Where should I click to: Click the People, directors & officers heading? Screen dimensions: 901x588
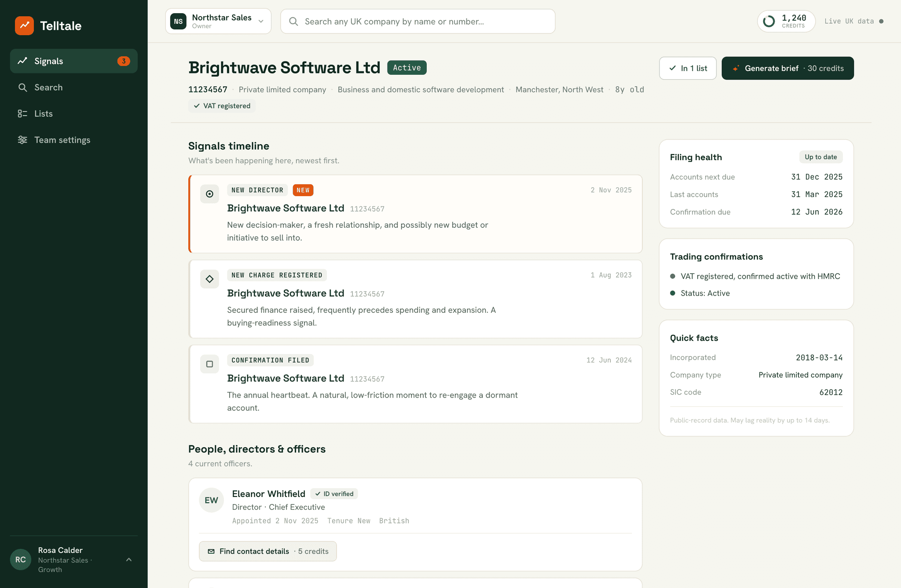(257, 449)
